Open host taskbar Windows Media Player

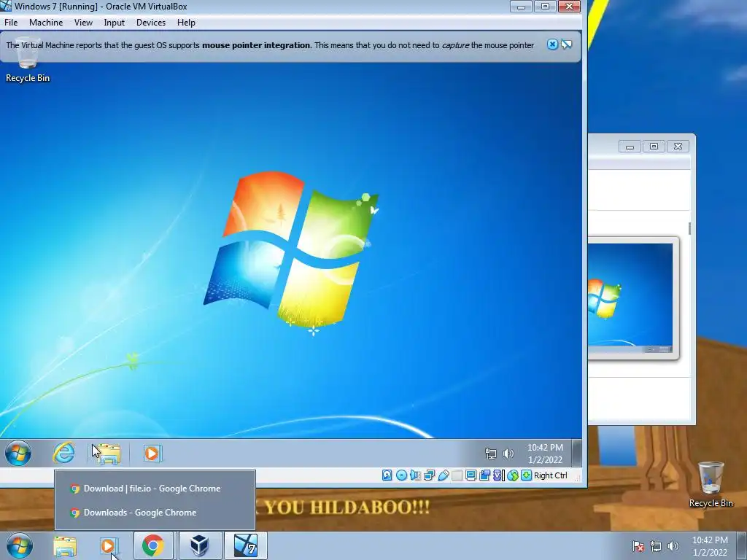pyautogui.click(x=108, y=546)
